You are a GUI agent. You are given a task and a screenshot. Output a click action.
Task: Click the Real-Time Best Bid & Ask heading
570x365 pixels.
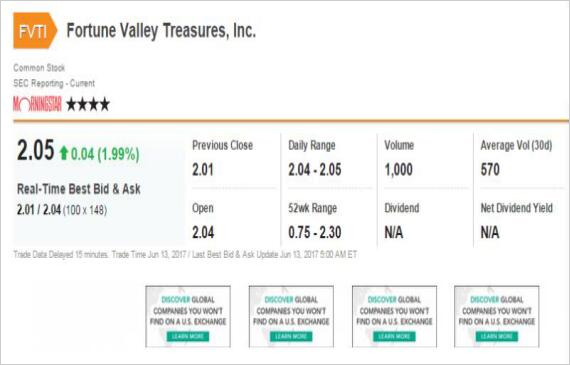click(79, 189)
